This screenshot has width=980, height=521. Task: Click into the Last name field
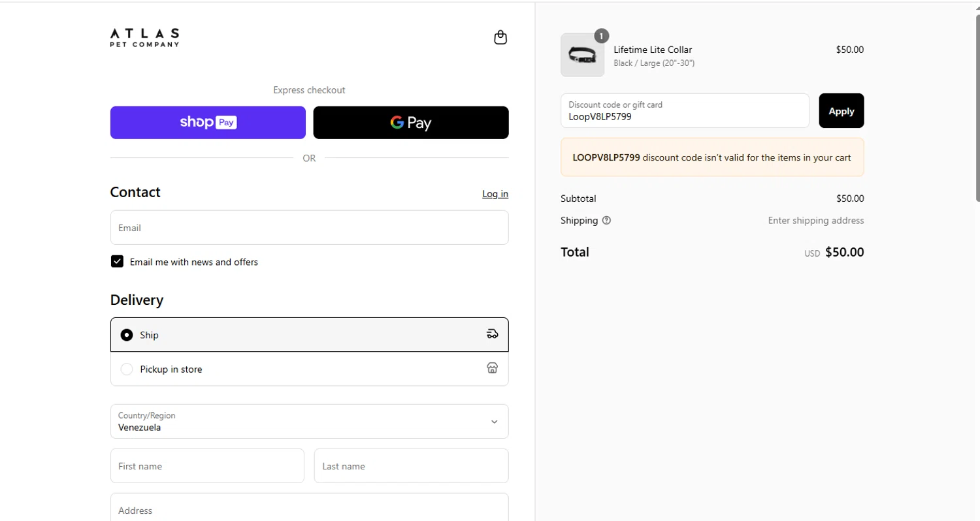tap(412, 466)
